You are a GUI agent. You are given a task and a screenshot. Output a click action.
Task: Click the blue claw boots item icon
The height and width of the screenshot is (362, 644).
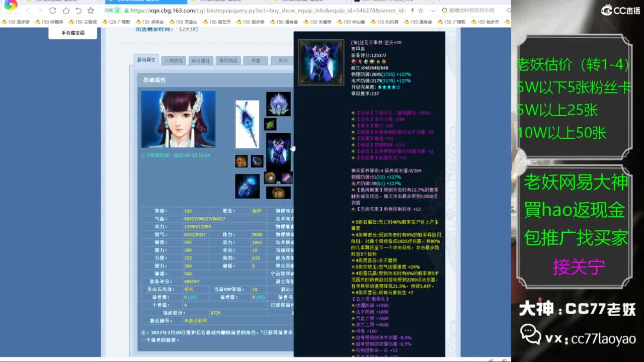(247, 187)
